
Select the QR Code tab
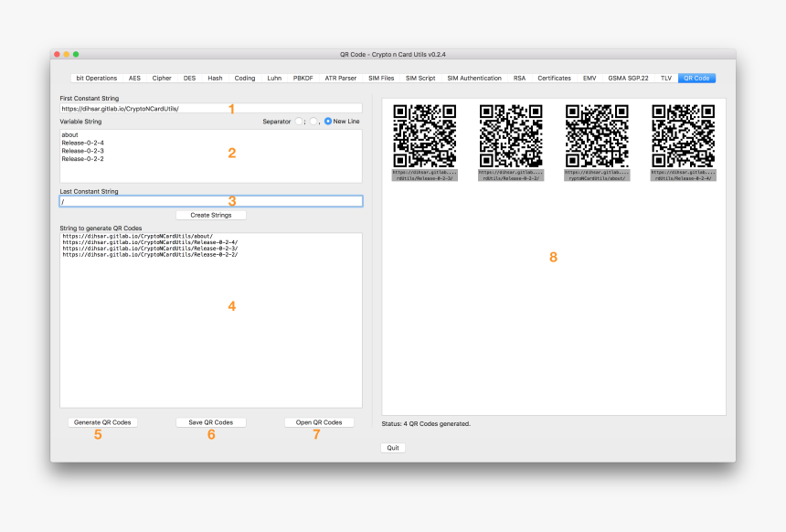click(696, 79)
